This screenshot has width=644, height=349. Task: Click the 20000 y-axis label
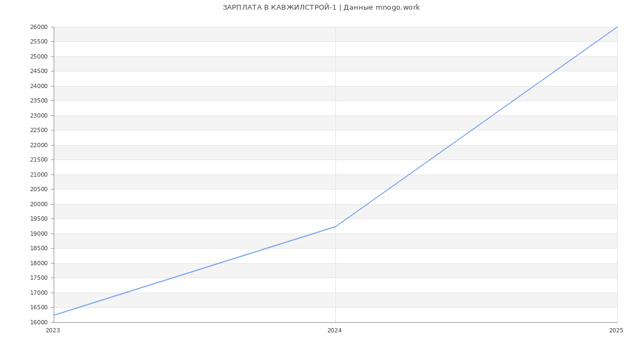tap(39, 205)
